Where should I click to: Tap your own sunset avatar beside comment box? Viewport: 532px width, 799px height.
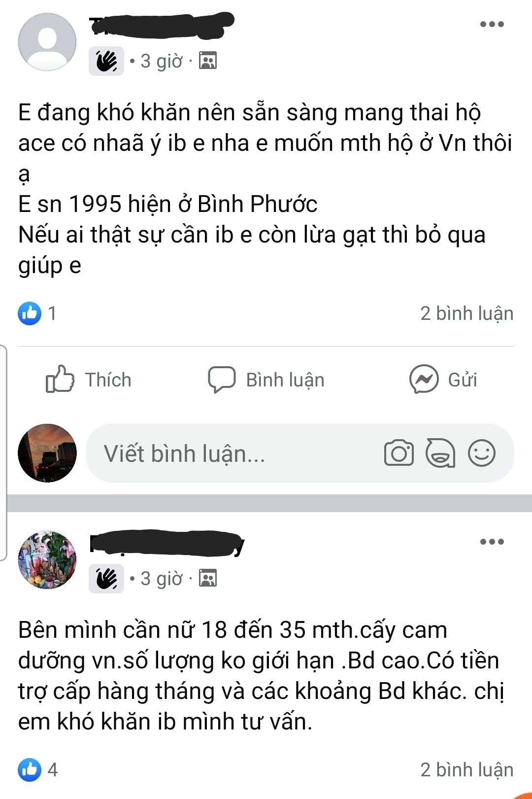(47, 453)
